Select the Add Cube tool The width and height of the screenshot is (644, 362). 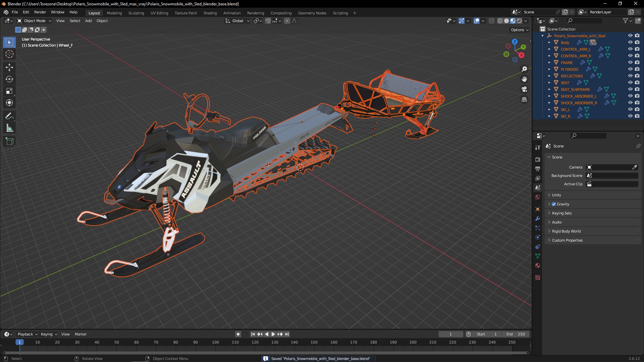click(x=9, y=141)
